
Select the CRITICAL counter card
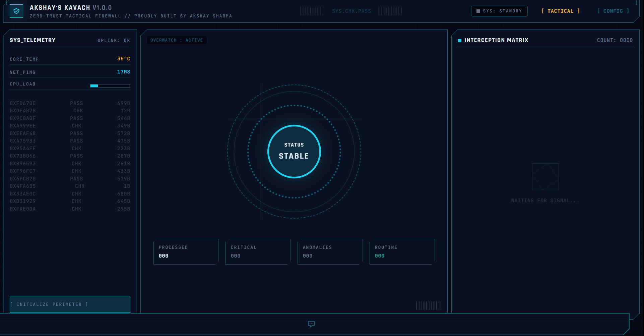coord(258,251)
